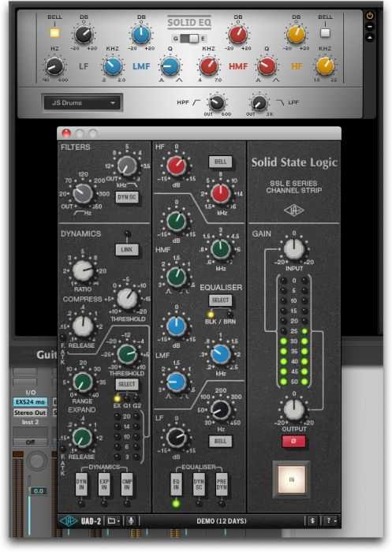Click the red phase invert button under Output
The width and height of the screenshot is (392, 552).
293,442
